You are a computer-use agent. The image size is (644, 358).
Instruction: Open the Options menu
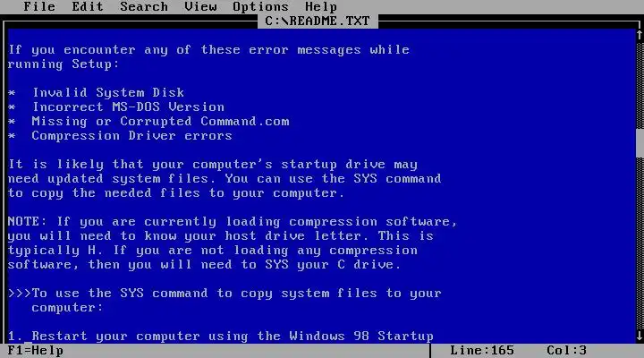(260, 6)
